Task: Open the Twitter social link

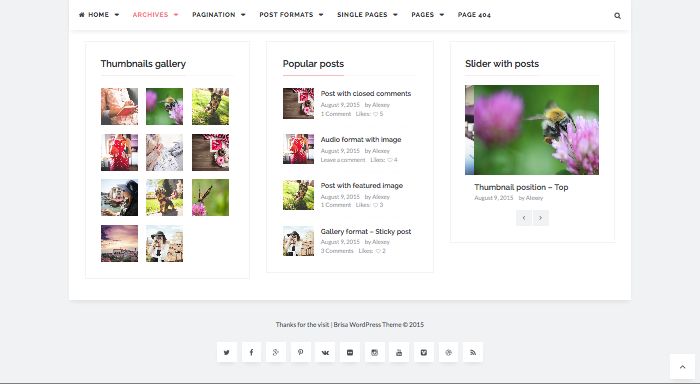Action: [x=227, y=352]
